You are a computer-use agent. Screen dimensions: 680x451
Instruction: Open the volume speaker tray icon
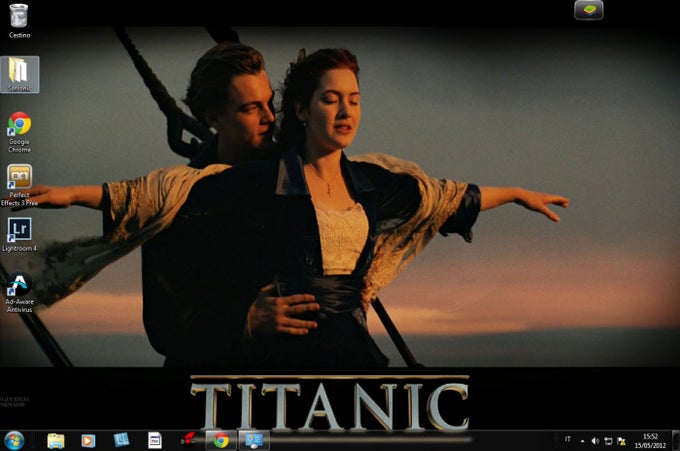[595, 441]
